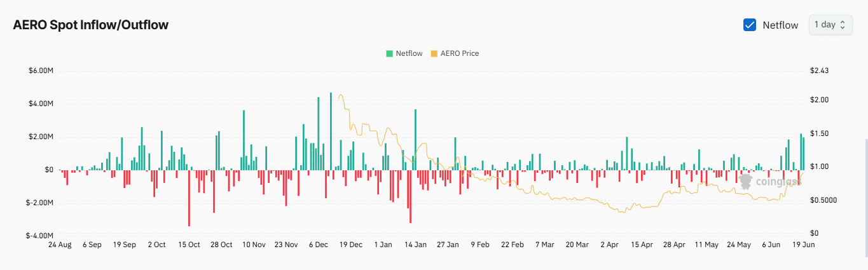This screenshot has width=868, height=270.
Task: Click the 19 Jun date label
Action: [803, 245]
